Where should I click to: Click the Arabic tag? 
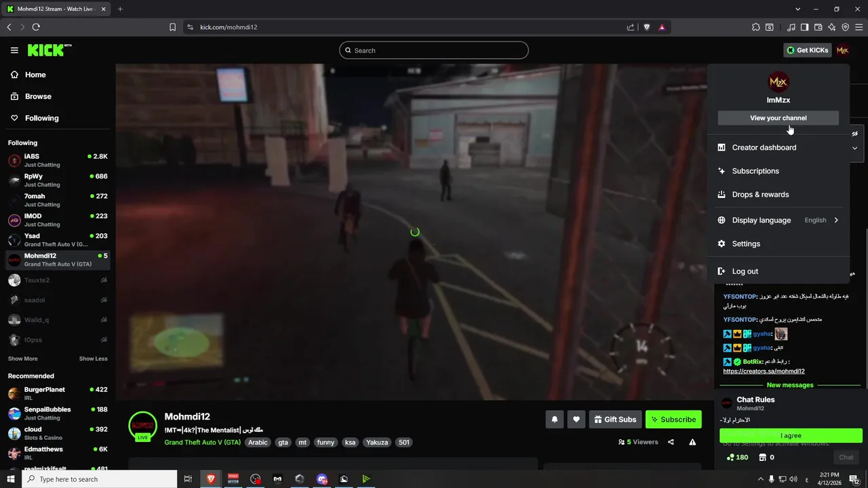[258, 443]
